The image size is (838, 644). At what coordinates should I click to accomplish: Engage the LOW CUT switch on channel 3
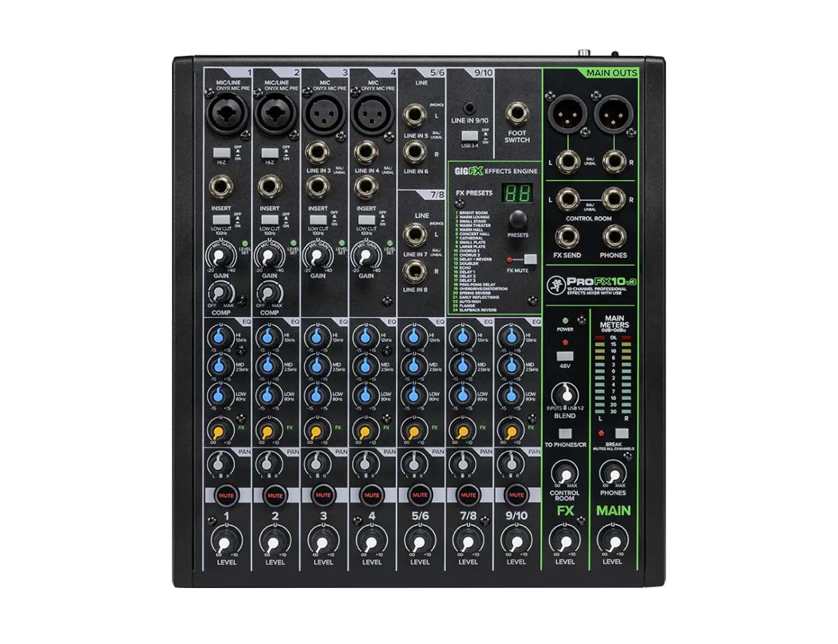click(318, 219)
